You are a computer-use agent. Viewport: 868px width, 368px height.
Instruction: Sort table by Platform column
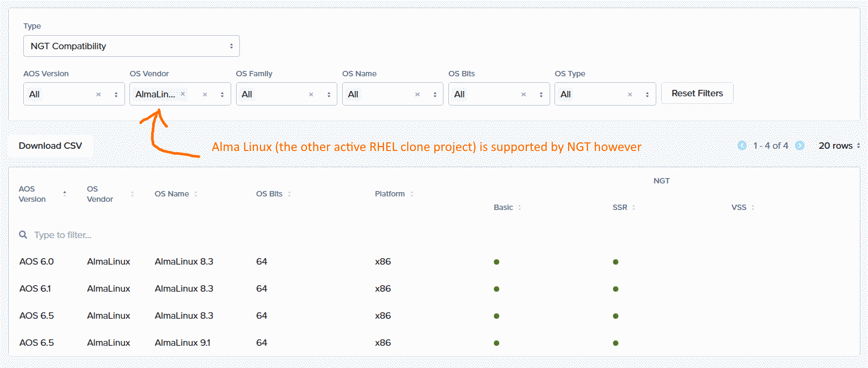coord(412,194)
